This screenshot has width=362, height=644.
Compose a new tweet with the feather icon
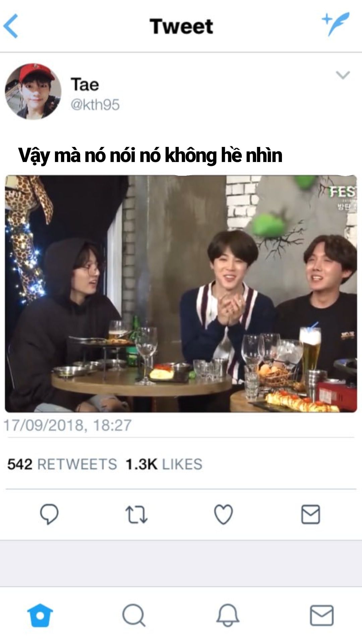336,24
